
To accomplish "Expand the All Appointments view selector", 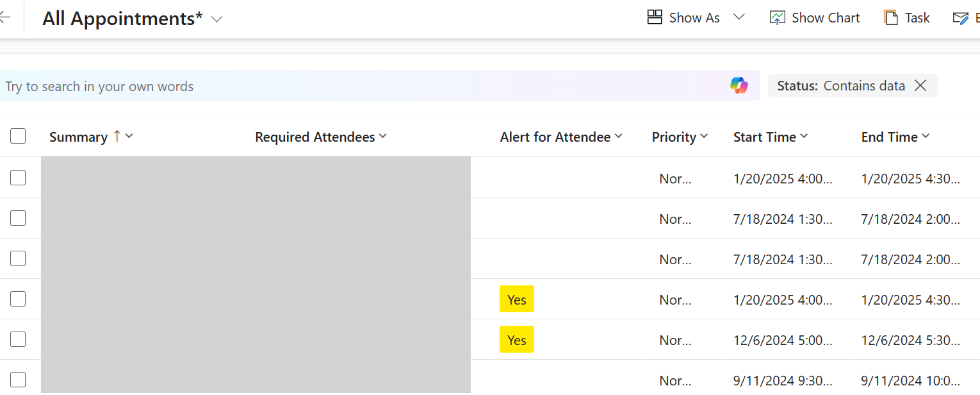I will [217, 19].
